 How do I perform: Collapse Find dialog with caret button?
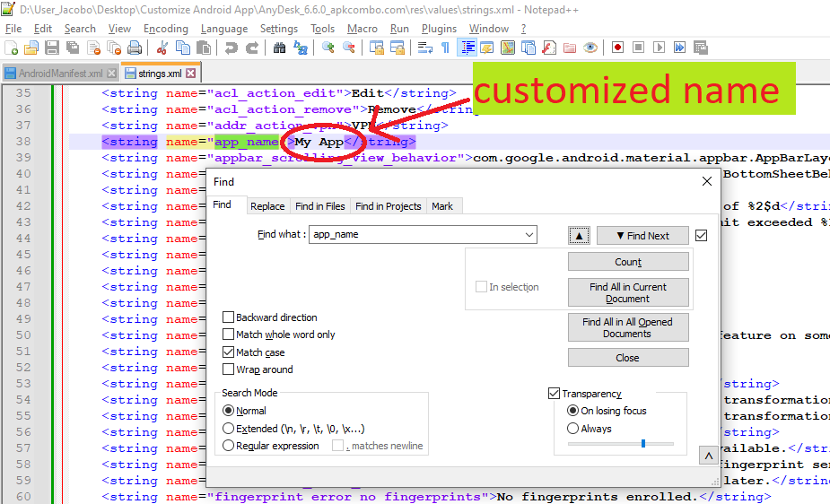tap(708, 456)
